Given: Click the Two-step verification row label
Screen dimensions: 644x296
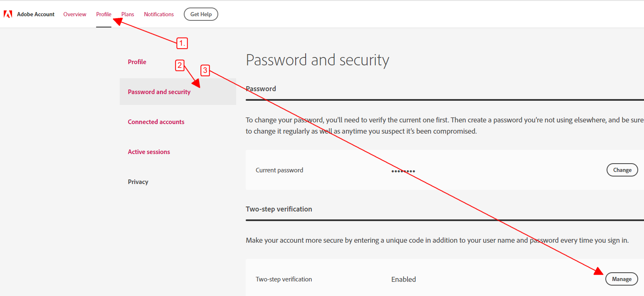Looking at the screenshot, I should pos(284,279).
